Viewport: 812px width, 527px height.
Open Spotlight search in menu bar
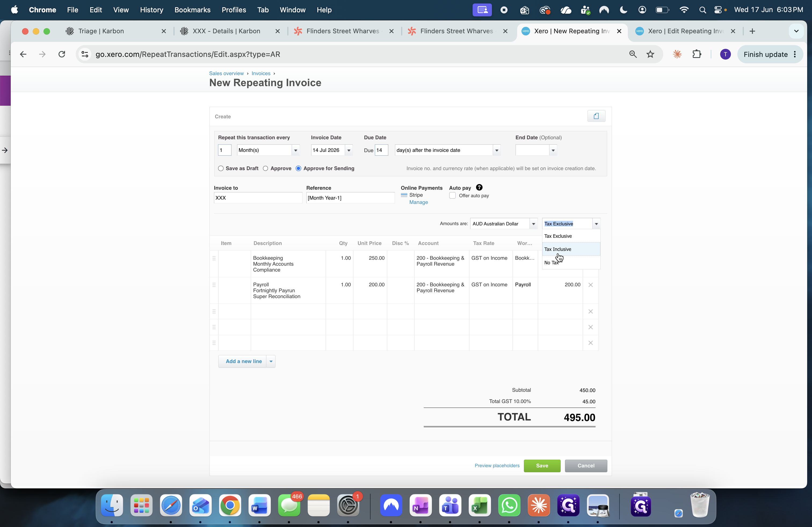(x=702, y=10)
